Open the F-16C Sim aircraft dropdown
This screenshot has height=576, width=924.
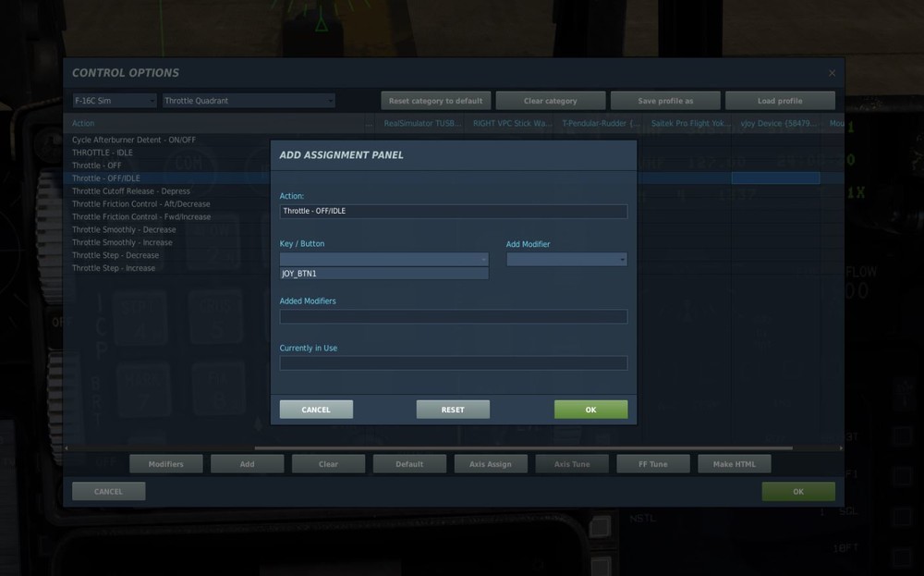point(115,101)
